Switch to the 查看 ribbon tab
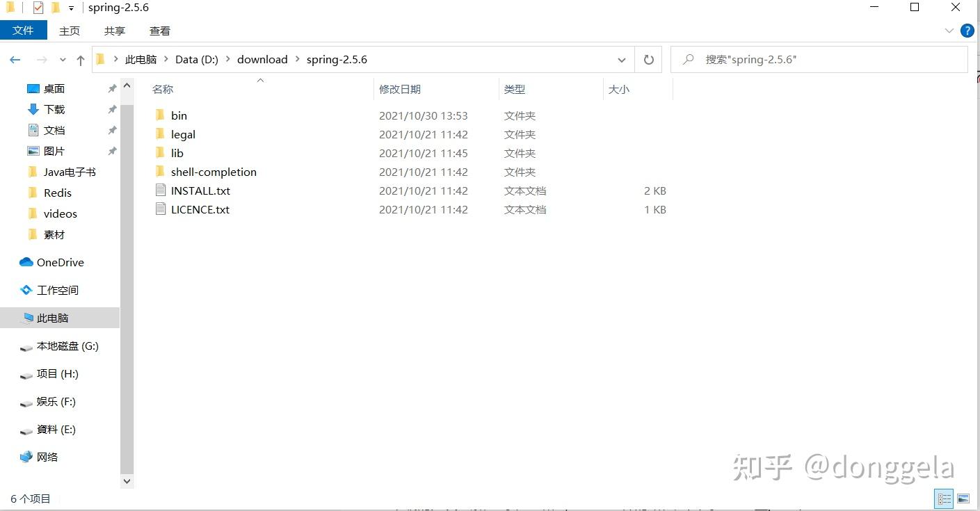The image size is (980, 511). [x=160, y=31]
